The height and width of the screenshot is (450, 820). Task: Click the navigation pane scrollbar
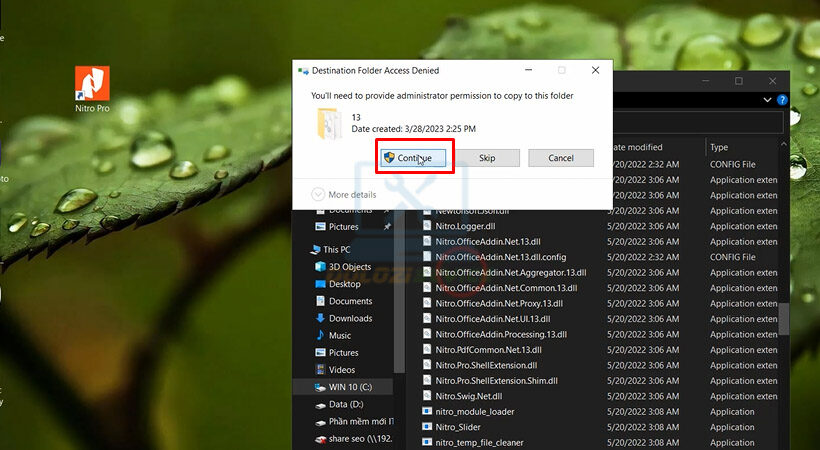tap(400, 293)
